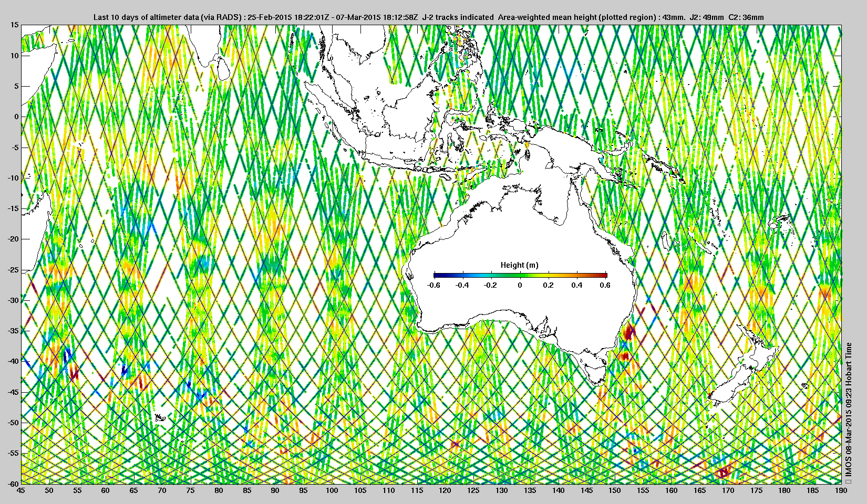Click longitude axis tick label 115

(x=417, y=490)
